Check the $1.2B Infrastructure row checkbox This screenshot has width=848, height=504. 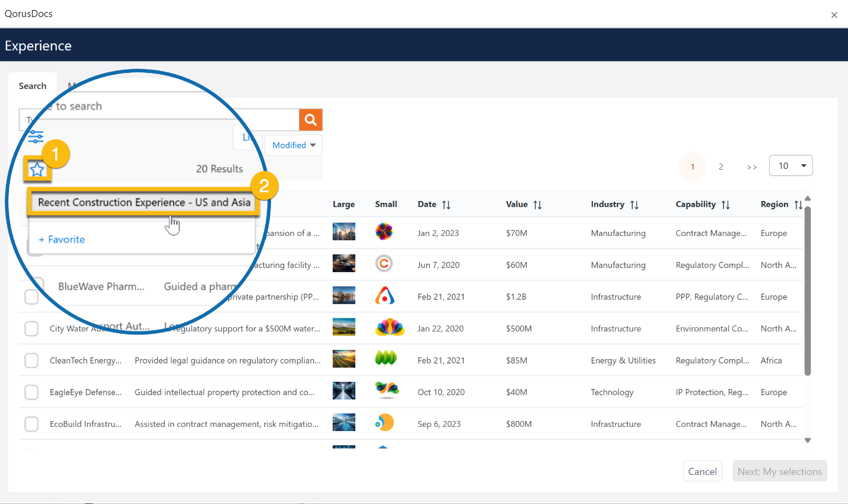(31, 296)
